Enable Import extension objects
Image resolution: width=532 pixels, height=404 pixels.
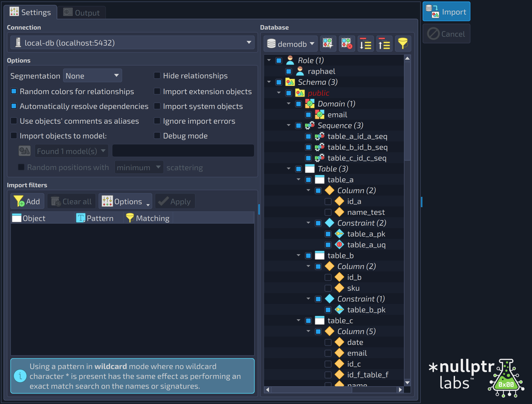tap(157, 91)
